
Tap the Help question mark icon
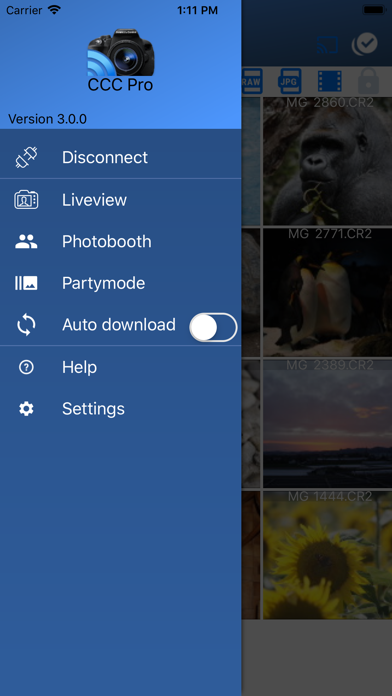click(26, 367)
